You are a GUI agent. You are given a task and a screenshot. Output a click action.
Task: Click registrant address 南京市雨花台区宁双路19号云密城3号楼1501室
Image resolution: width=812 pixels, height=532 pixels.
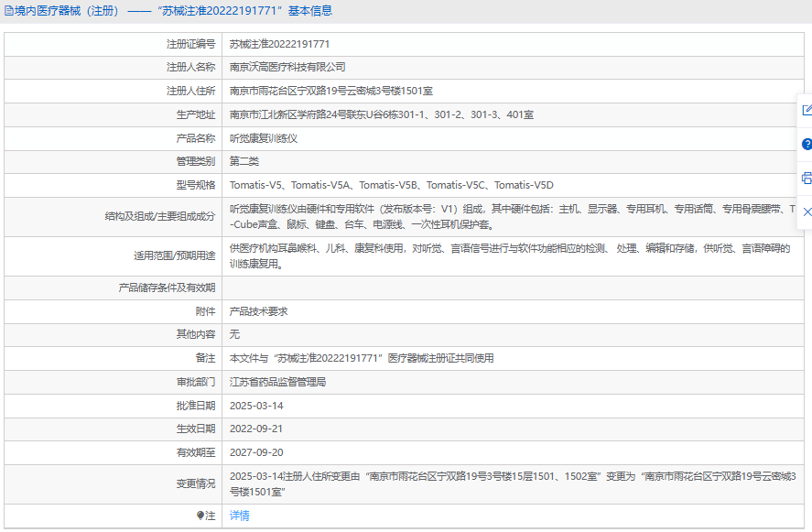[330, 91]
